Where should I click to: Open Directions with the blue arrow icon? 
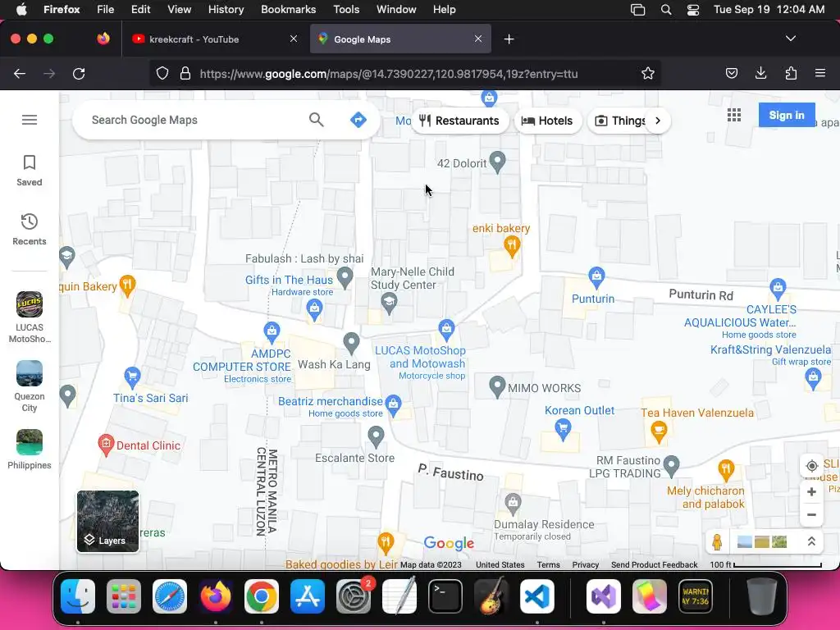pyautogui.click(x=358, y=120)
